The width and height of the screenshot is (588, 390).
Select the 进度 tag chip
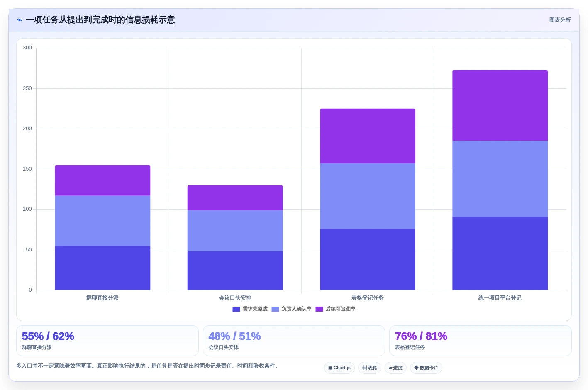click(395, 368)
